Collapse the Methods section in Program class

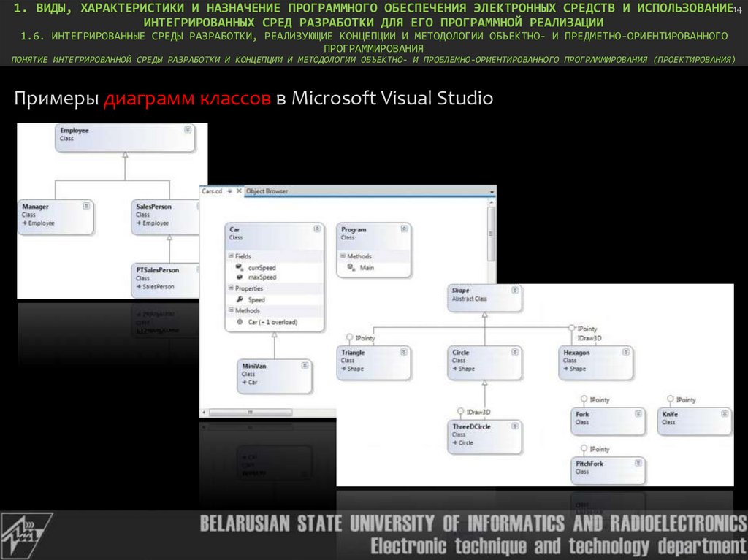tap(343, 256)
